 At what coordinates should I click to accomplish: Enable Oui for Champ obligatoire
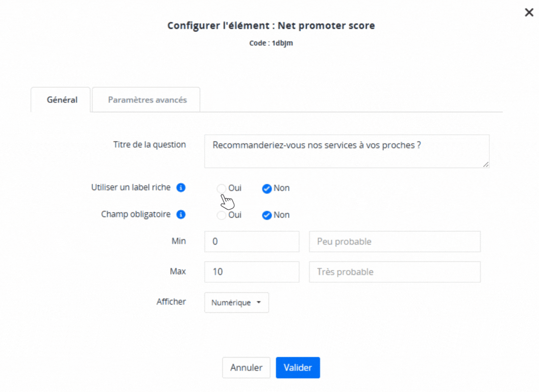coord(221,215)
